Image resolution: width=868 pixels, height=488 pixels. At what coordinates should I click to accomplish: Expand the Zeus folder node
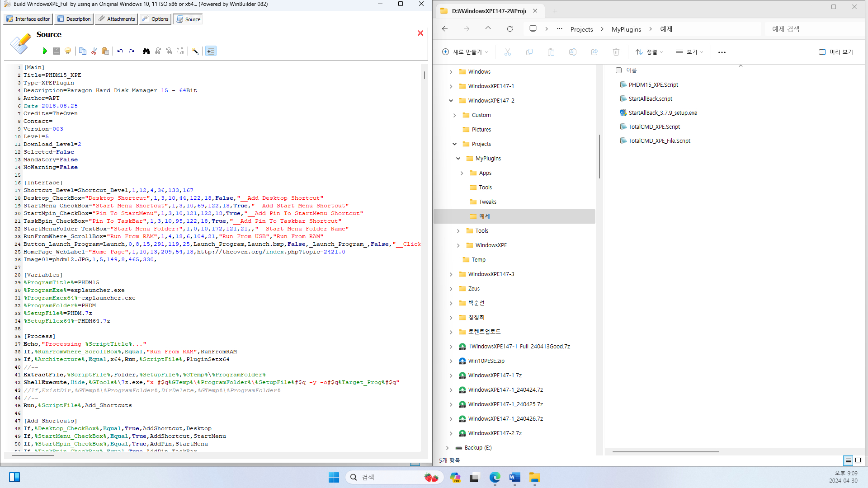click(451, 289)
